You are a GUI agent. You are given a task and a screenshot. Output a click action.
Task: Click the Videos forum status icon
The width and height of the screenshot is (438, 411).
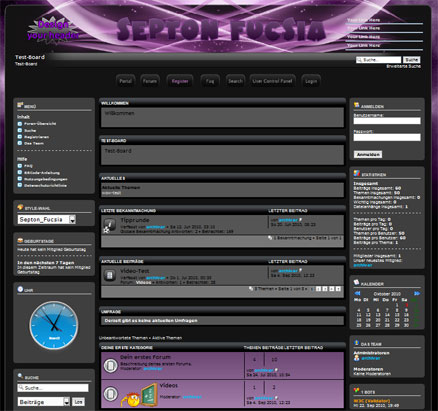pyautogui.click(x=110, y=394)
